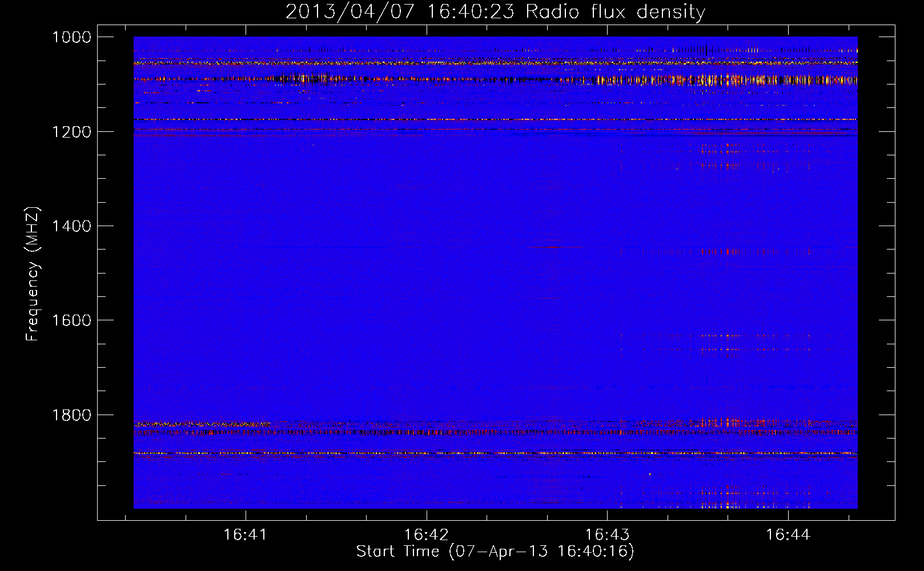Image resolution: width=924 pixels, height=571 pixels.
Task: Click the 1000 frequency tick label
Action: click(71, 37)
